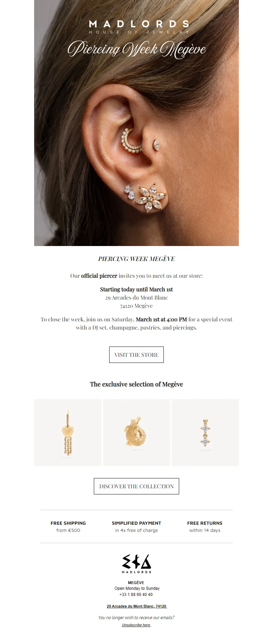273x644 pixels.
Task: Click the VISIT THE STORE button
Action: pyautogui.click(x=136, y=355)
